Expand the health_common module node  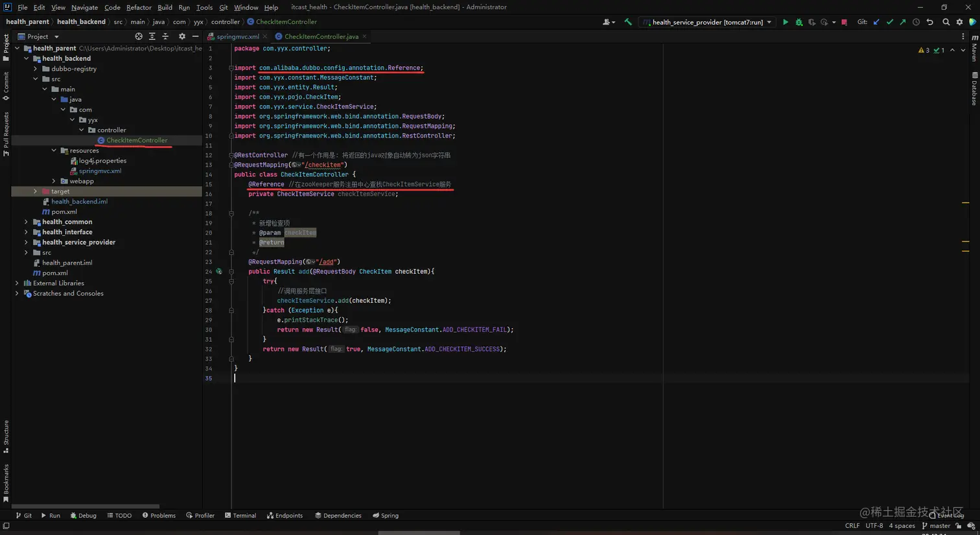coord(27,222)
